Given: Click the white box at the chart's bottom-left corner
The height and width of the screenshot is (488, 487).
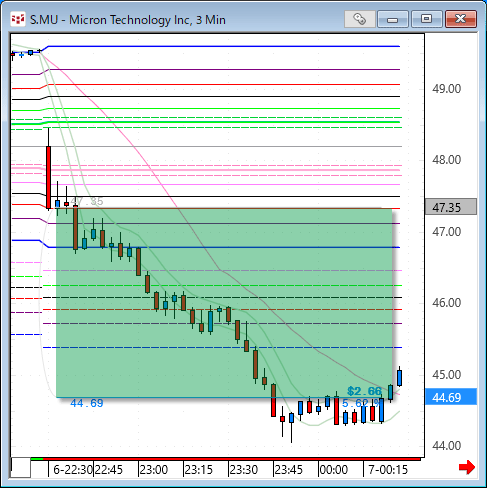Looking at the screenshot, I should [x=21, y=468].
